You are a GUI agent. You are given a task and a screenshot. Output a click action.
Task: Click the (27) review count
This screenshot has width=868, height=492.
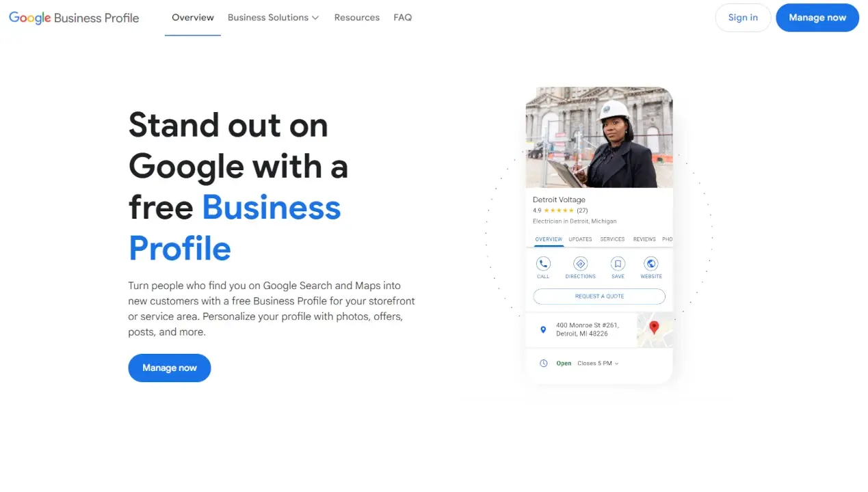point(582,210)
